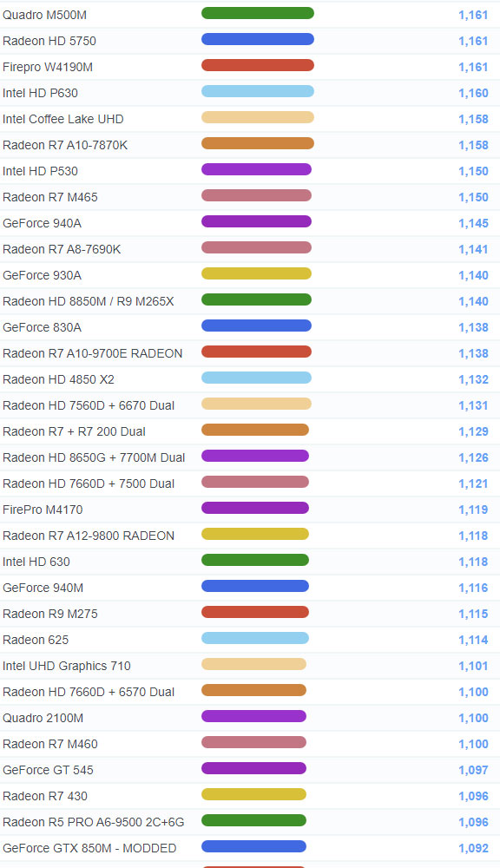The height and width of the screenshot is (868, 500).
Task: Open the Firepro W4190M link
Action: [x=48, y=67]
